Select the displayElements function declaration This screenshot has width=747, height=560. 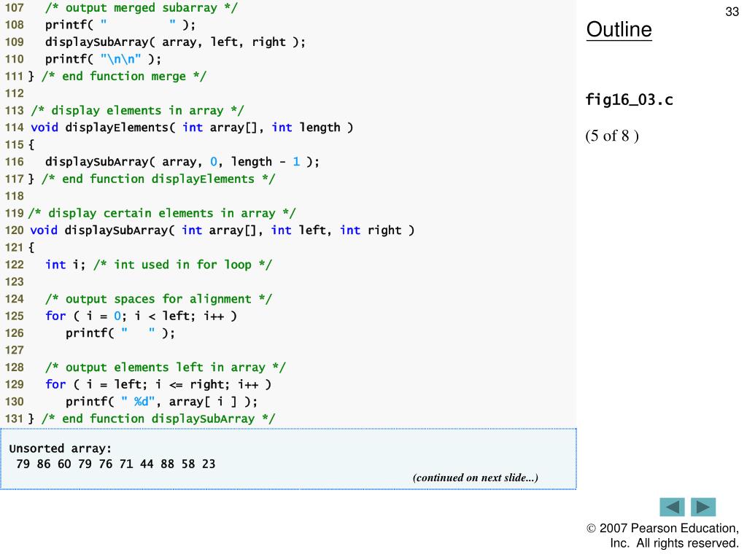[192, 128]
